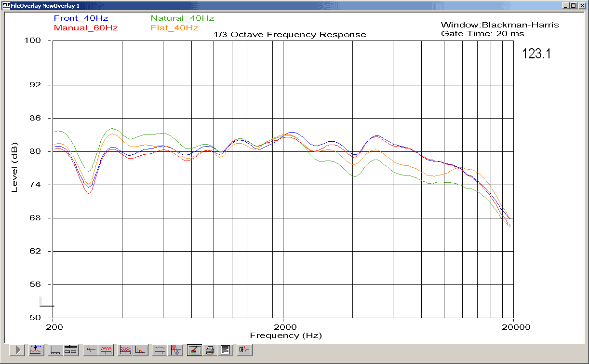This screenshot has width=589, height=364.
Task: Select the Manual_60Hz legend label
Action: (86, 28)
